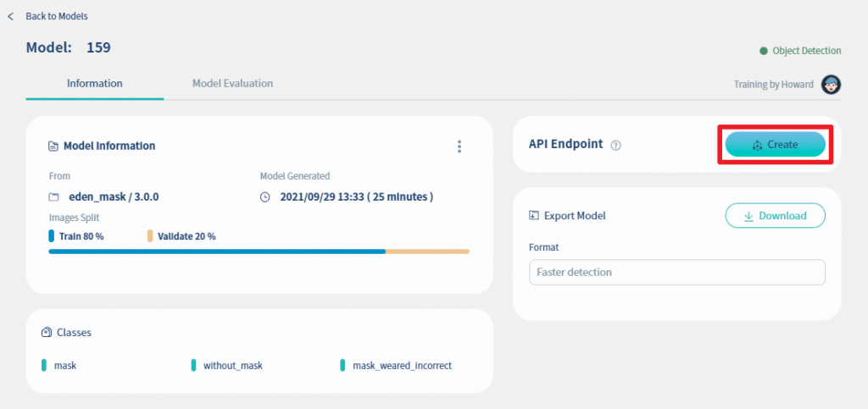Click the Classes panel icon
This screenshot has width=868, height=409.
tap(47, 332)
